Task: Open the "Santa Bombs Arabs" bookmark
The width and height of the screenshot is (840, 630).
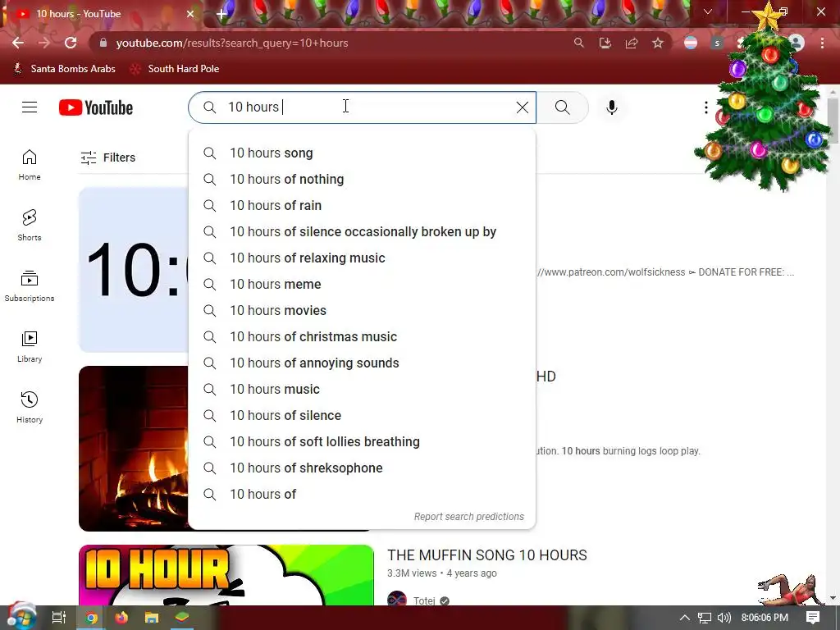Action: click(x=64, y=69)
